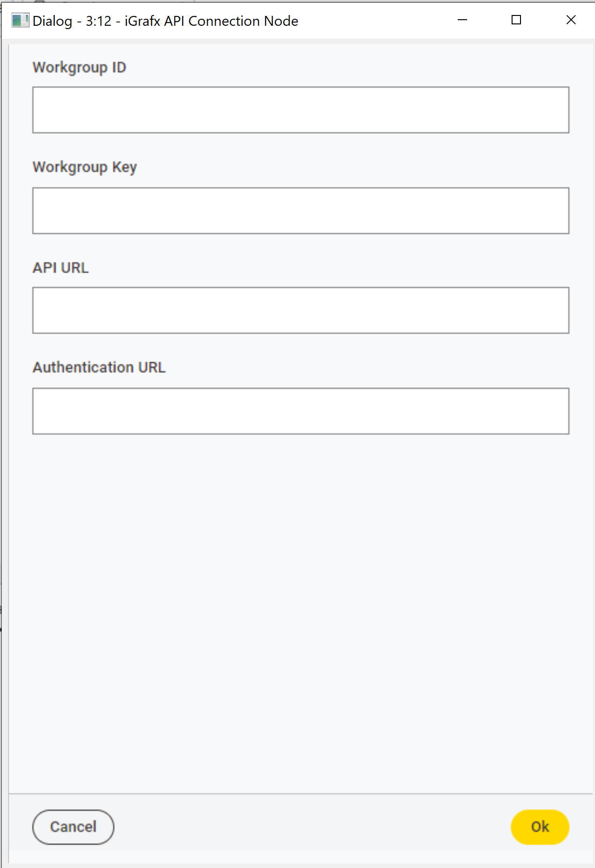Focus the Workgroup Key text box
Viewport: 595px width, 868px height.
[x=301, y=210]
